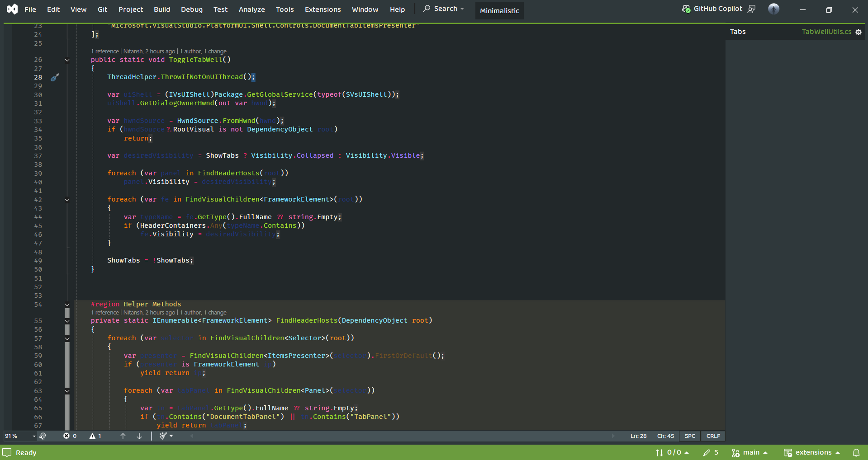This screenshot has width=868, height=460.
Task: Toggle the SPC indentation setting
Action: [690, 436]
